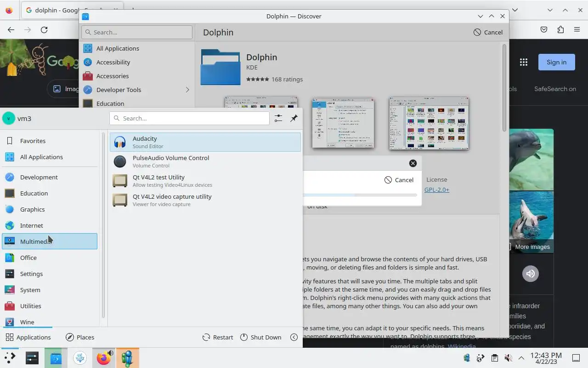
Task: Click the 168 ratings stars
Action: (x=258, y=79)
